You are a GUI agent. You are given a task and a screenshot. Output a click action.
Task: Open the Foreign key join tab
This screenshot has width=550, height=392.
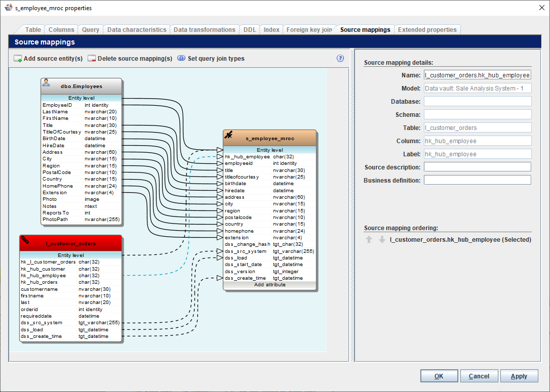coord(309,30)
